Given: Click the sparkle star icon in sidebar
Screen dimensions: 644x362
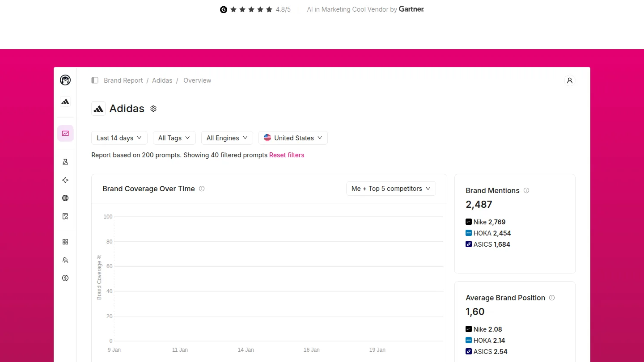Looking at the screenshot, I should point(65,180).
